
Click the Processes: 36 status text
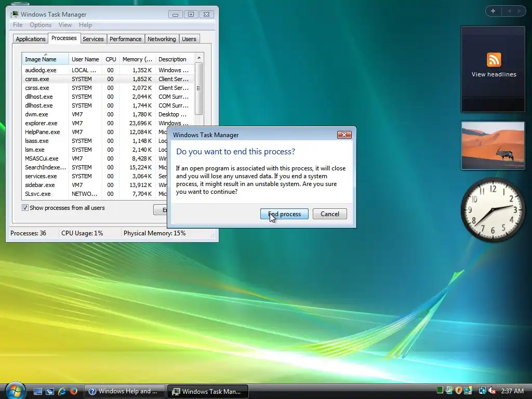[28, 233]
